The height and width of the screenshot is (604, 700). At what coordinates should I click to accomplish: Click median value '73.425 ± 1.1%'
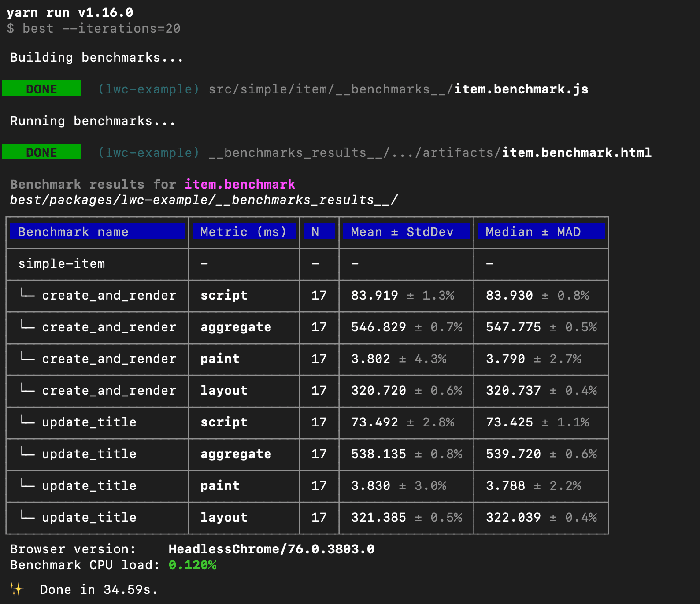(x=537, y=422)
